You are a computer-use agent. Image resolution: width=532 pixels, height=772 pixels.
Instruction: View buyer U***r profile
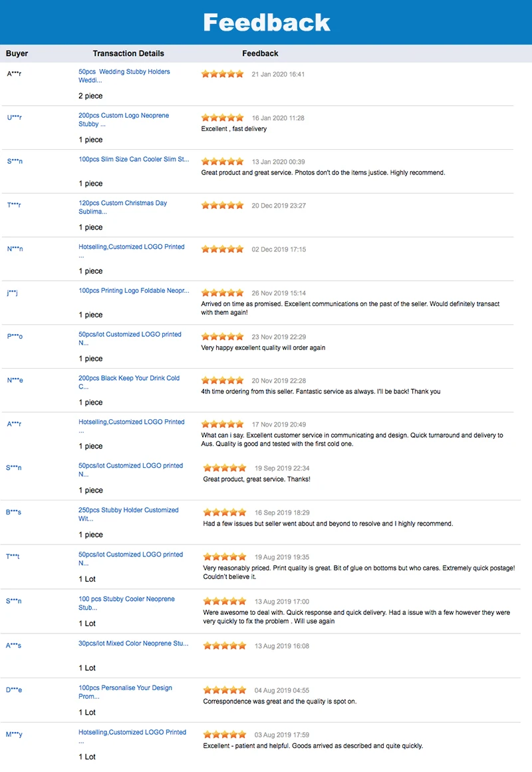14,118
